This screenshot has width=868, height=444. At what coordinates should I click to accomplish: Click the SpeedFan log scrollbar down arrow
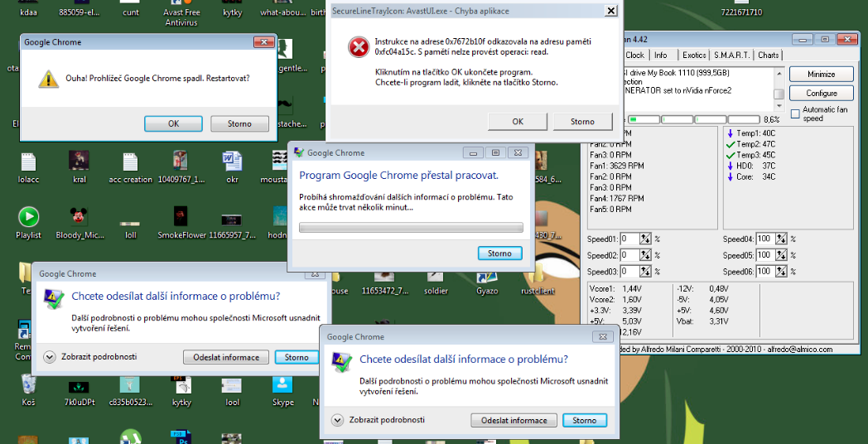[x=779, y=106]
